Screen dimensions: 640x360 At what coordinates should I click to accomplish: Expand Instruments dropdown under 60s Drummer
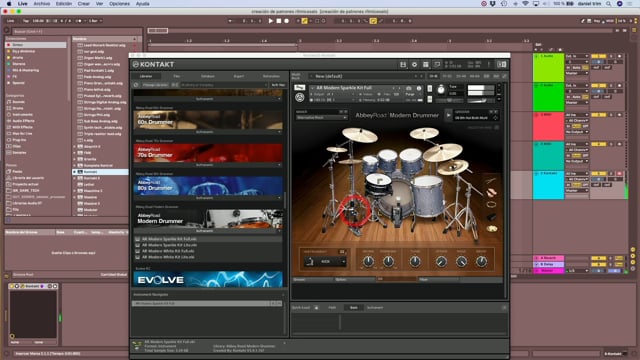pyautogui.click(x=208, y=132)
